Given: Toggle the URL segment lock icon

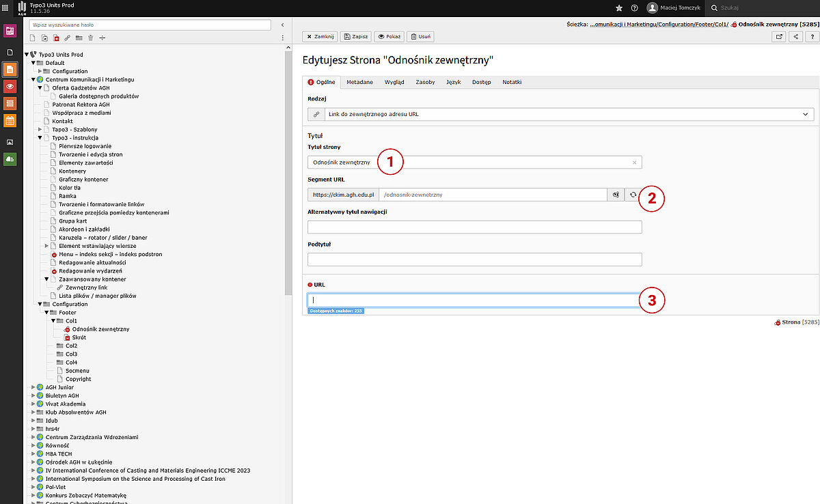Looking at the screenshot, I should [616, 195].
